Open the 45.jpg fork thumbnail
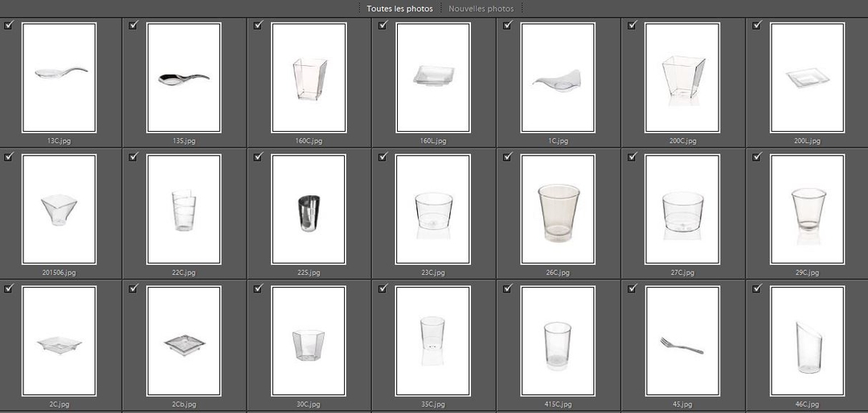The height and width of the screenshot is (413, 868). 683,341
